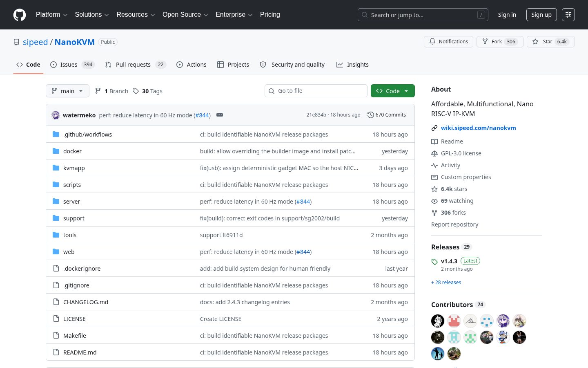This screenshot has width=588, height=368.
Task: Open the Security and quality tab
Action: tap(292, 65)
